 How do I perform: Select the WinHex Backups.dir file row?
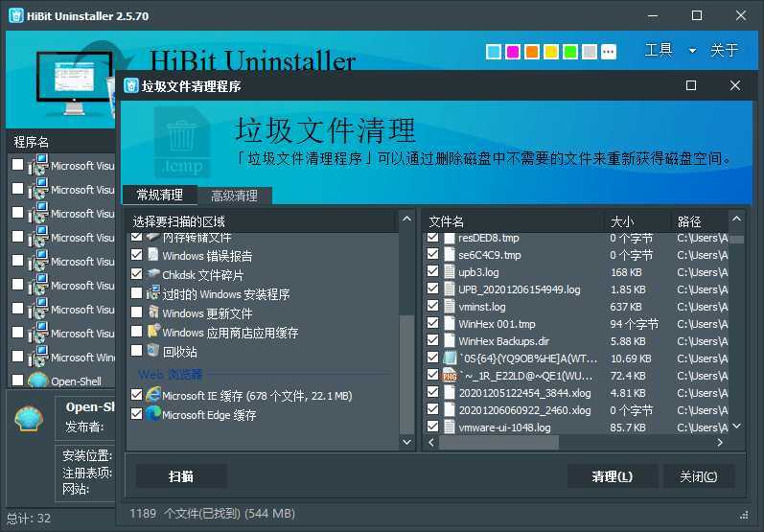[576, 340]
